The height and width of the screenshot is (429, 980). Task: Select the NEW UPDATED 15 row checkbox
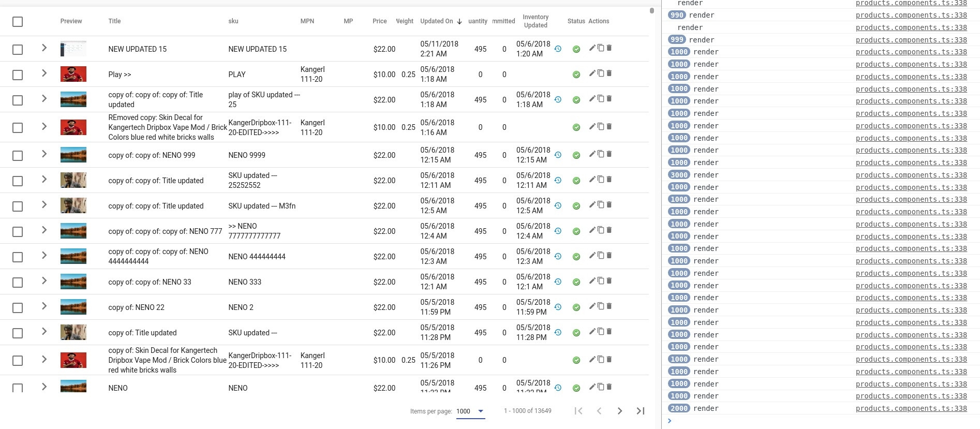pos(18,49)
